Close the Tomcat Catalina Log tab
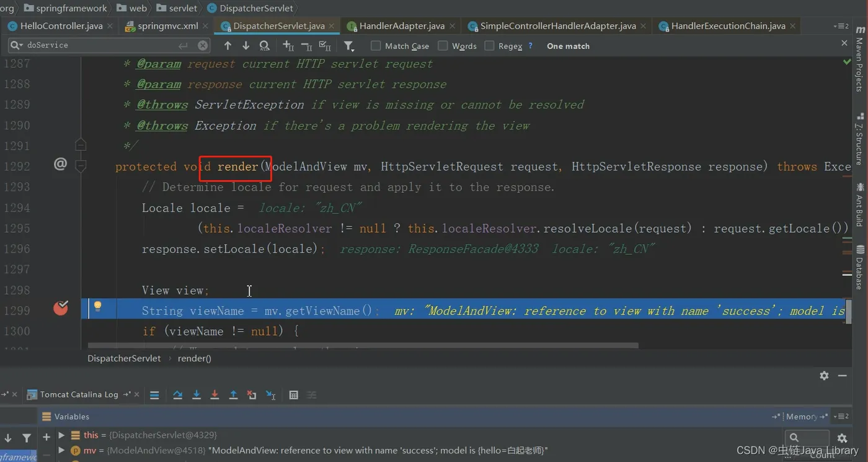Screen dimensions: 868x462 (x=136, y=394)
